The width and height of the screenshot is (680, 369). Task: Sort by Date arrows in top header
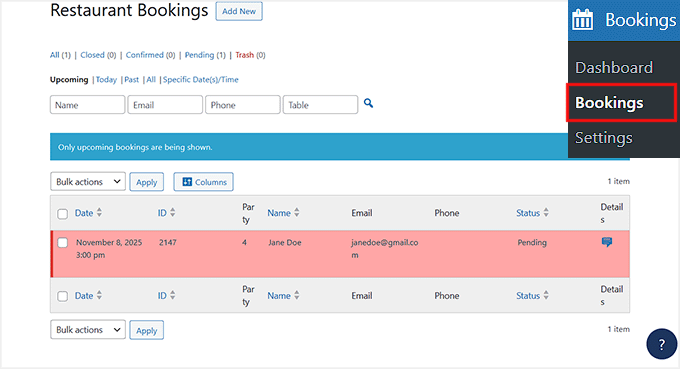point(99,212)
